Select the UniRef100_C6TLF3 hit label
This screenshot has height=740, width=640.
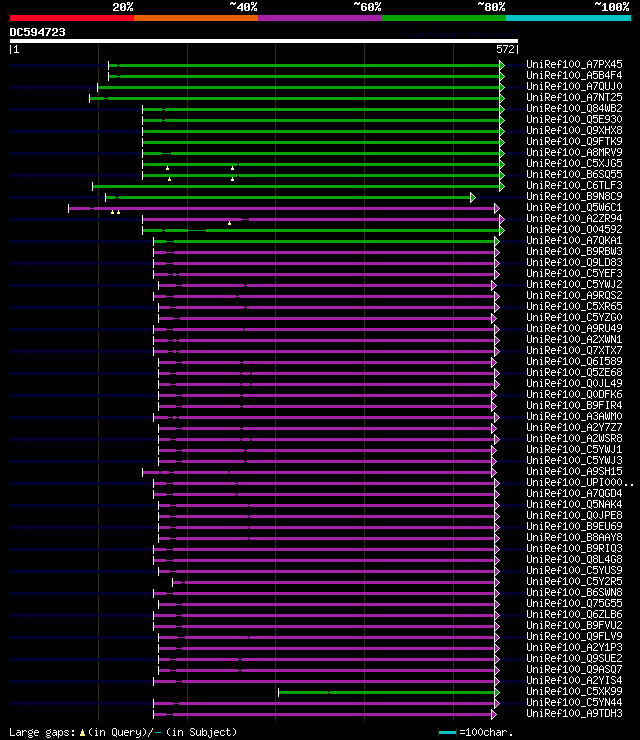(x=574, y=185)
